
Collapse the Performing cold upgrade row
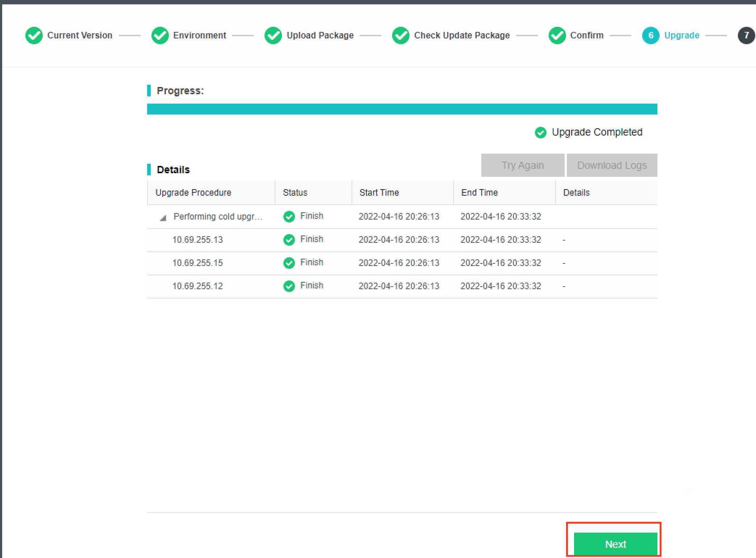pos(163,218)
